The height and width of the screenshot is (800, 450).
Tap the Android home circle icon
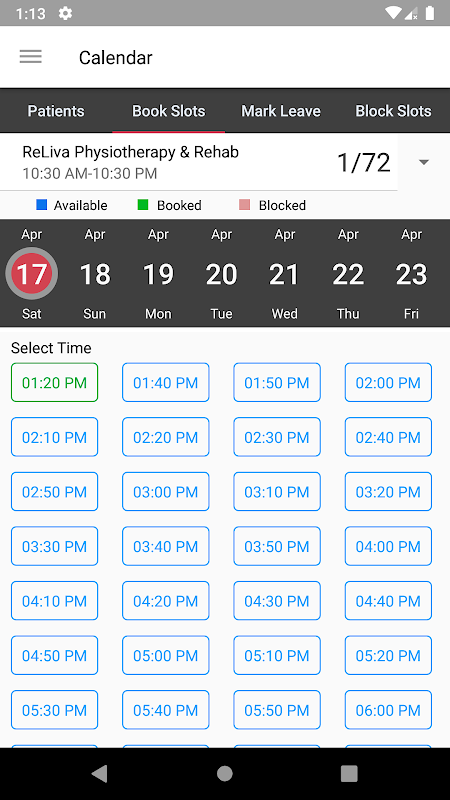click(224, 773)
